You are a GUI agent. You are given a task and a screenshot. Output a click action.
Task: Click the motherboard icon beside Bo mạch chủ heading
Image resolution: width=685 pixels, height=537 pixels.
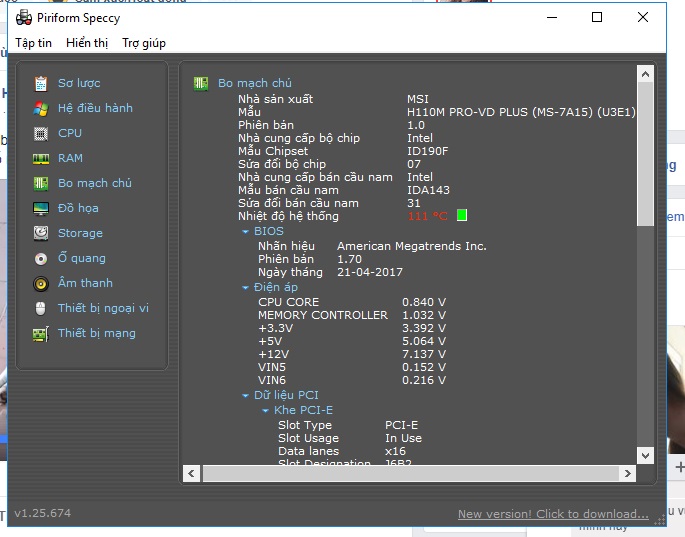click(201, 83)
